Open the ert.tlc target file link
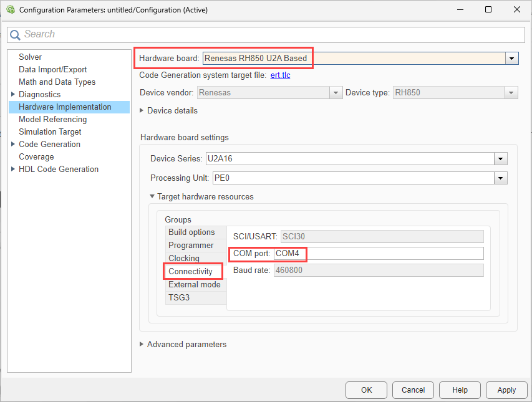Image resolution: width=532 pixels, height=402 pixels. [280, 75]
